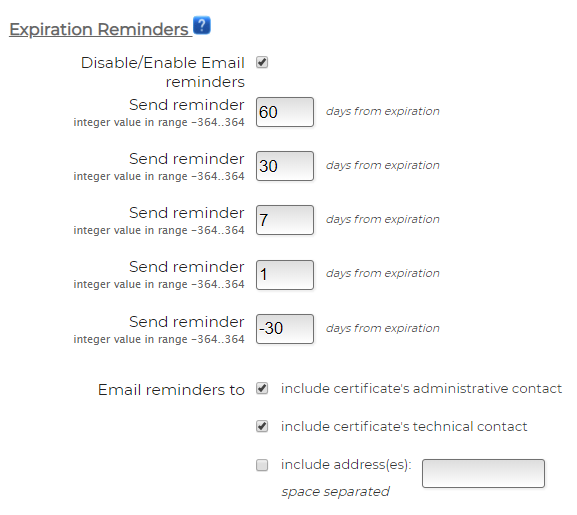
Task: Click the blue help question mark icon
Action: (202, 25)
